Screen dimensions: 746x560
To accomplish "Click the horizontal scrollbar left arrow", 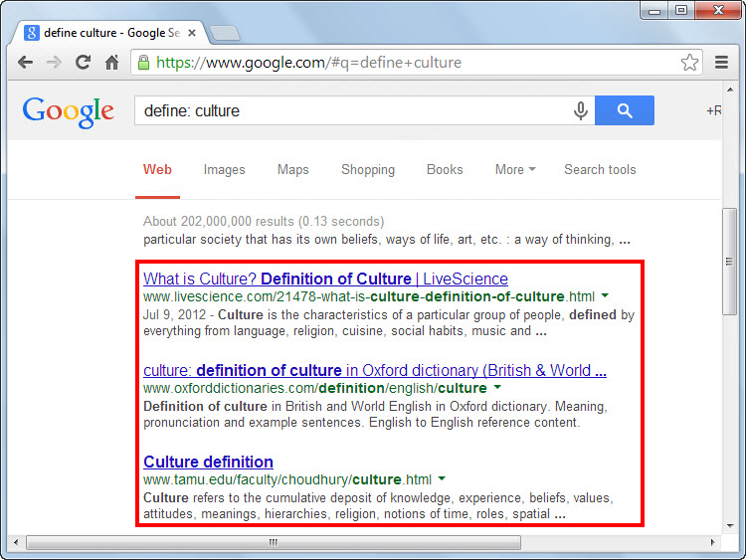I will (16, 542).
